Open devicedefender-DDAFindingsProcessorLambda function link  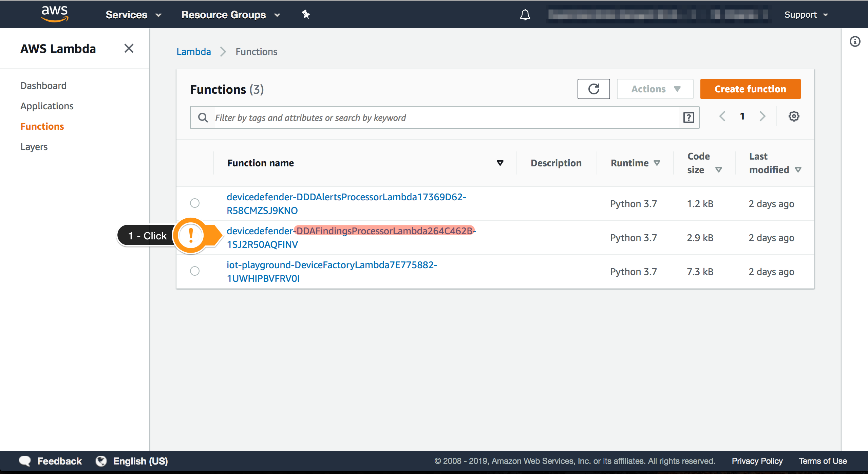[x=351, y=238]
